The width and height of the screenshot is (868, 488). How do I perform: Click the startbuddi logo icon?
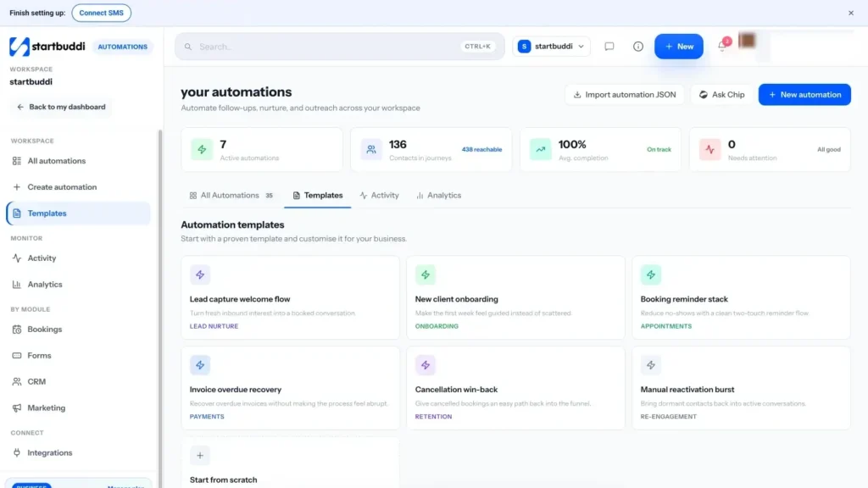click(x=19, y=47)
